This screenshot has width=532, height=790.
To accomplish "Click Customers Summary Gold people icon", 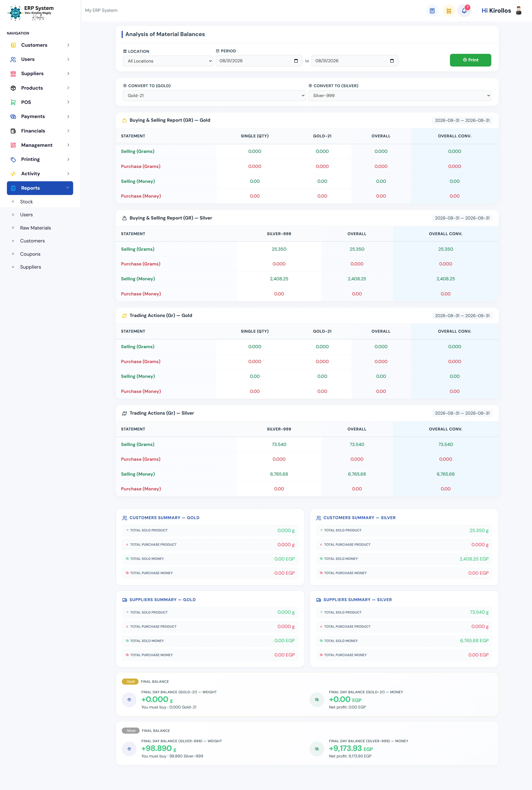I will 125,518.
